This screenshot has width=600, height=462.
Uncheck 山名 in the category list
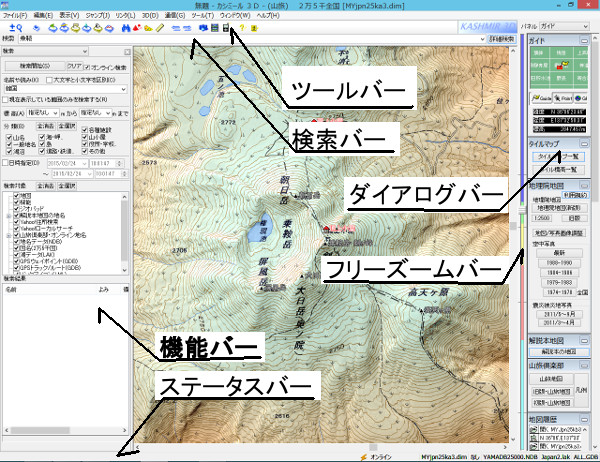pos(9,136)
